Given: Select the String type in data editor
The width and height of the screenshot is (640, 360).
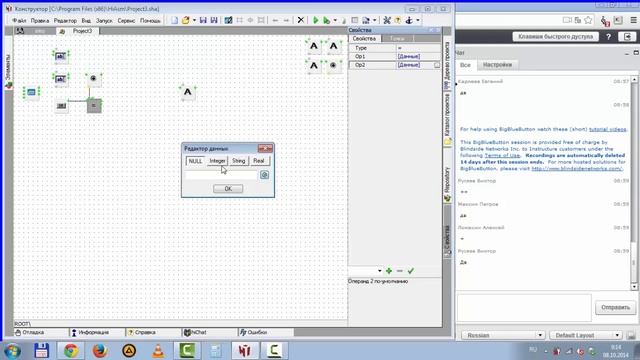Looking at the screenshot, I should 238,161.
